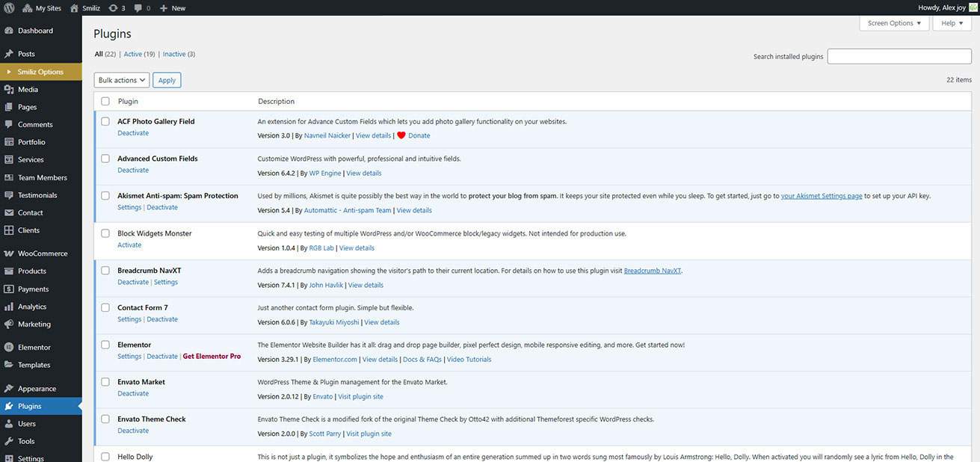Open Dashboard from the sidebar icon
Image resolution: width=980 pixels, height=462 pixels.
[9, 31]
